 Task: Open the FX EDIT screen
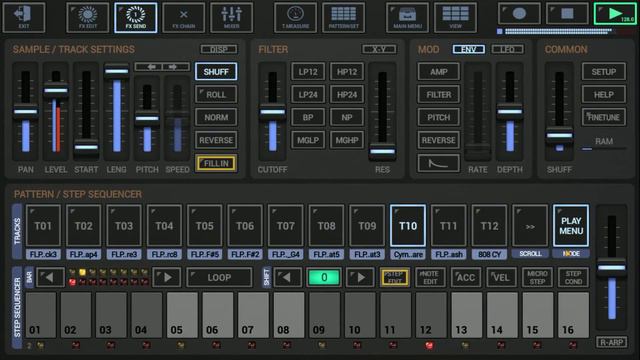coord(88,17)
